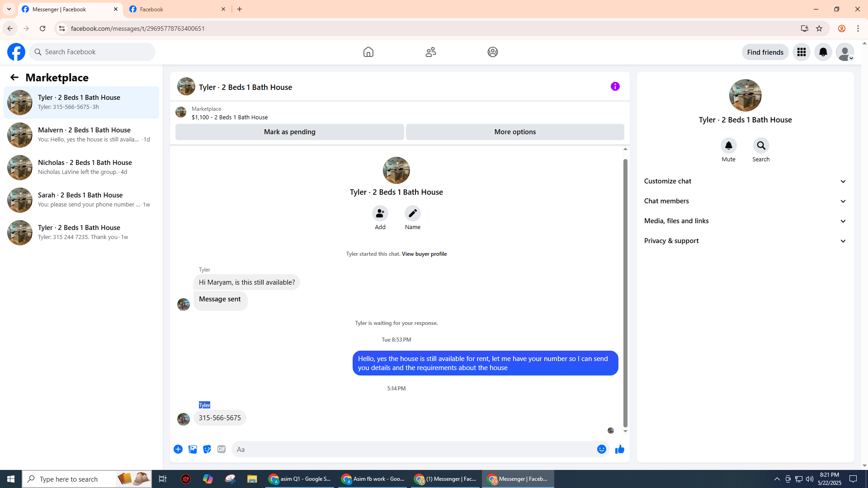Expand Media, files and links section

tap(745, 221)
